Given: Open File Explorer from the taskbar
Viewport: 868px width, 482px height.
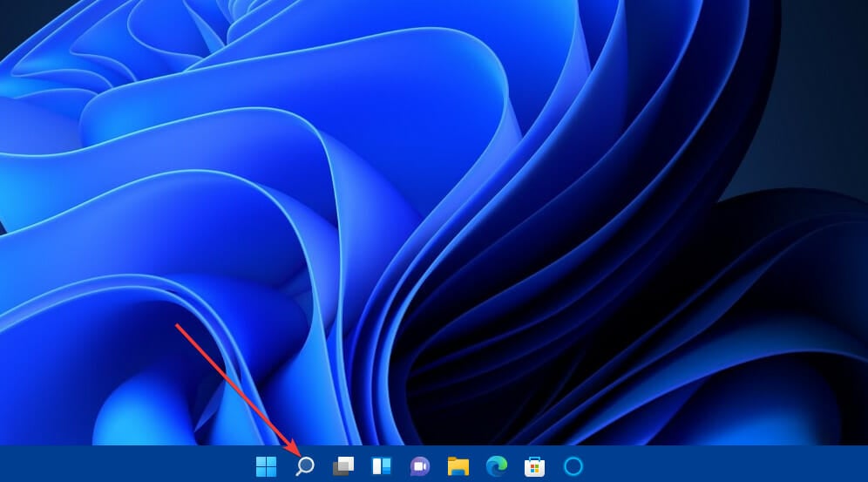Looking at the screenshot, I should pyautogui.click(x=458, y=466).
